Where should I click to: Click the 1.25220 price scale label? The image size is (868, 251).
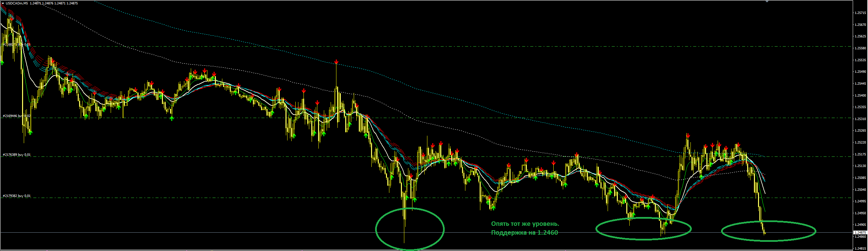click(860, 143)
